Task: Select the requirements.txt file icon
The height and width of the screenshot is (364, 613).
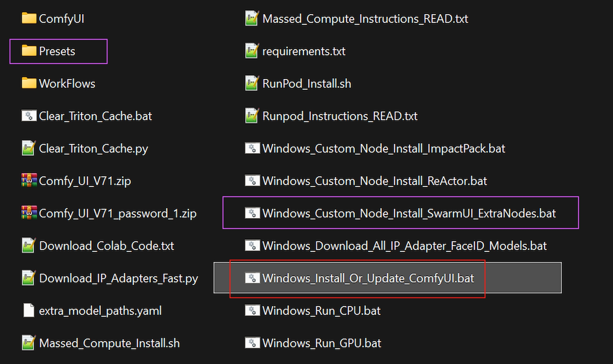Action: [x=252, y=51]
